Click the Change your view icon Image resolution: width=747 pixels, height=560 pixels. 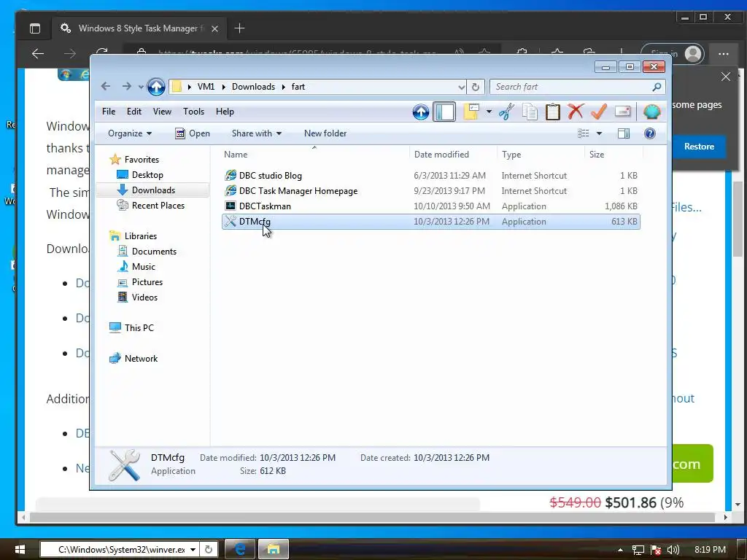point(583,133)
